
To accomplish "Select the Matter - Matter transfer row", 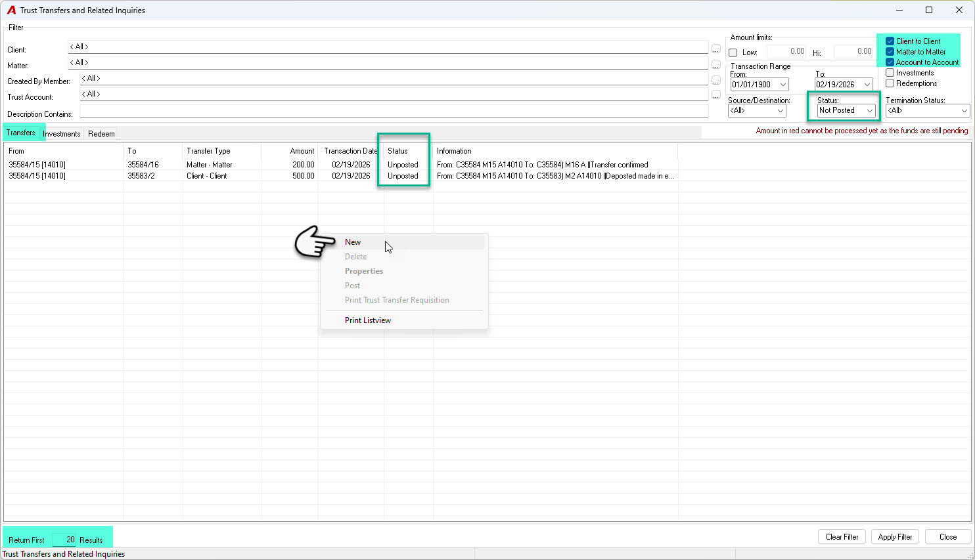I will click(341, 165).
